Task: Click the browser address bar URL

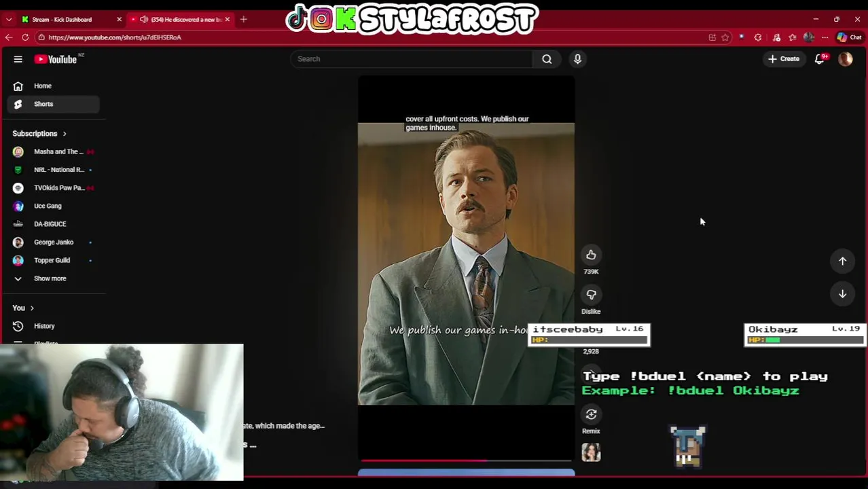Action: pyautogui.click(x=115, y=37)
